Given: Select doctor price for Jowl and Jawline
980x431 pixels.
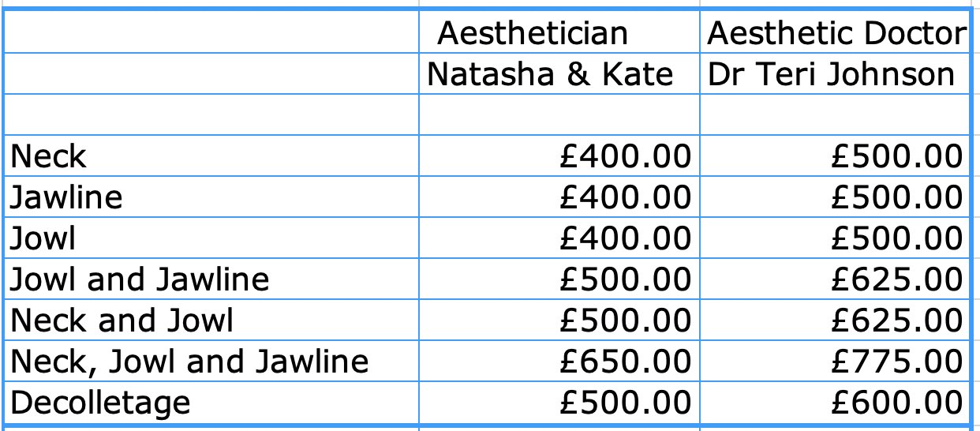Looking at the screenshot, I should (897, 279).
